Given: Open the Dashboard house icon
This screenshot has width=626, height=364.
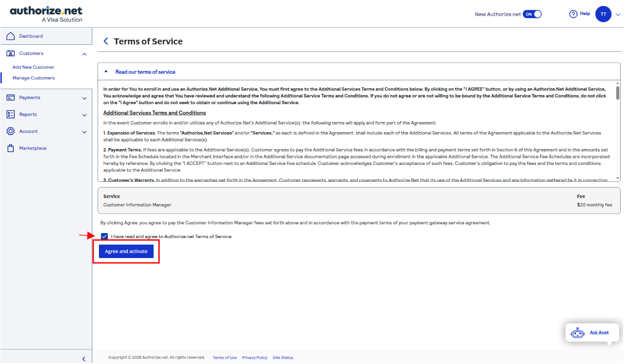Looking at the screenshot, I should (x=11, y=36).
